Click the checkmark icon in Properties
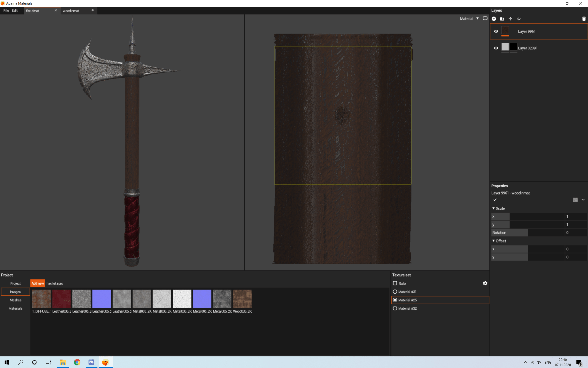 (x=495, y=200)
